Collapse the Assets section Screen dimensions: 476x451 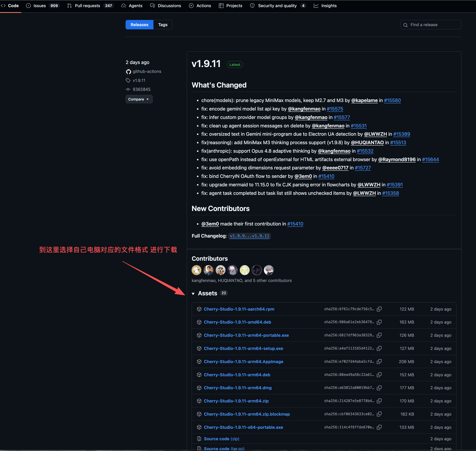(193, 293)
